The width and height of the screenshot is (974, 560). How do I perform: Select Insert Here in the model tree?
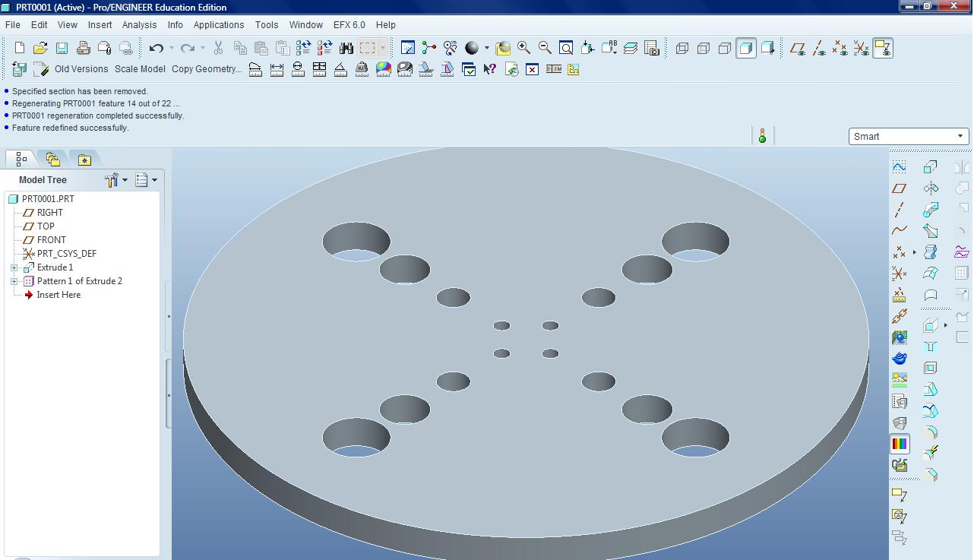[59, 295]
